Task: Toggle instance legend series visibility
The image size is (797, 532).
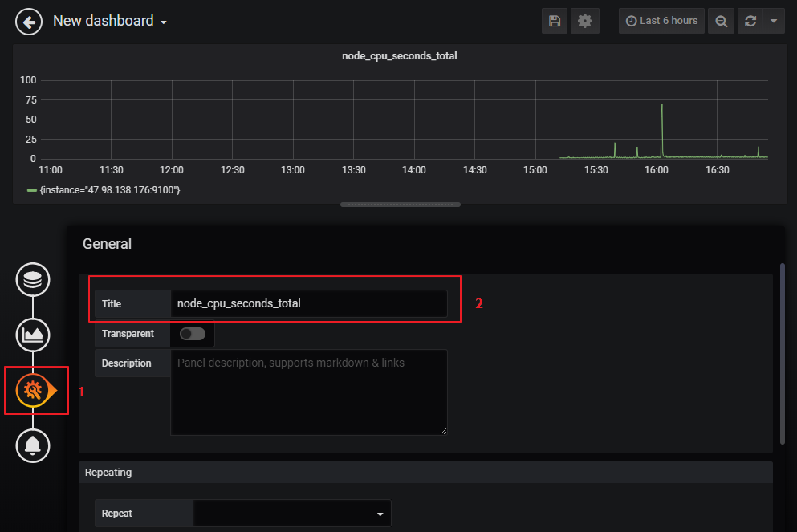Action: [x=104, y=190]
